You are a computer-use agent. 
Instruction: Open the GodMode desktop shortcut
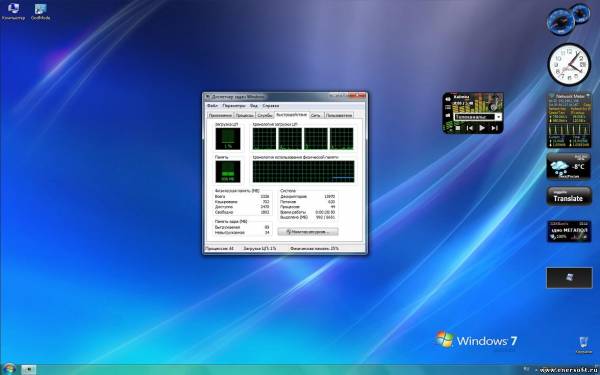pos(41,11)
